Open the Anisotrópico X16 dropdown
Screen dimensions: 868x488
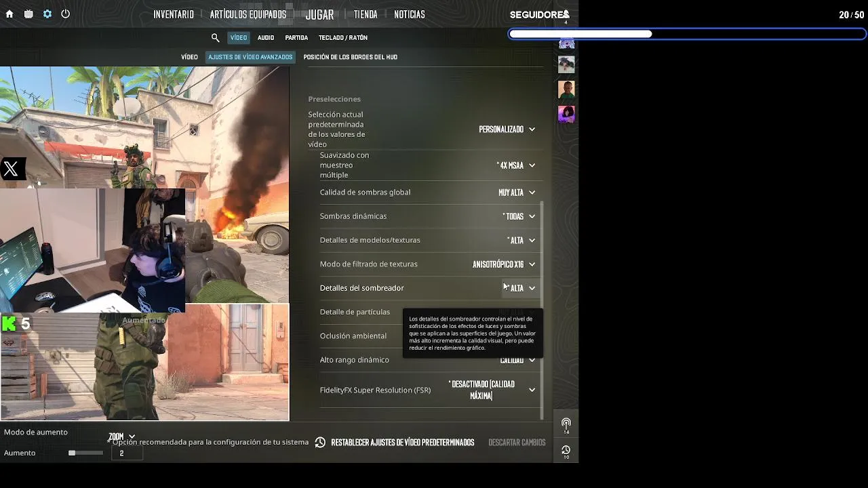point(504,264)
